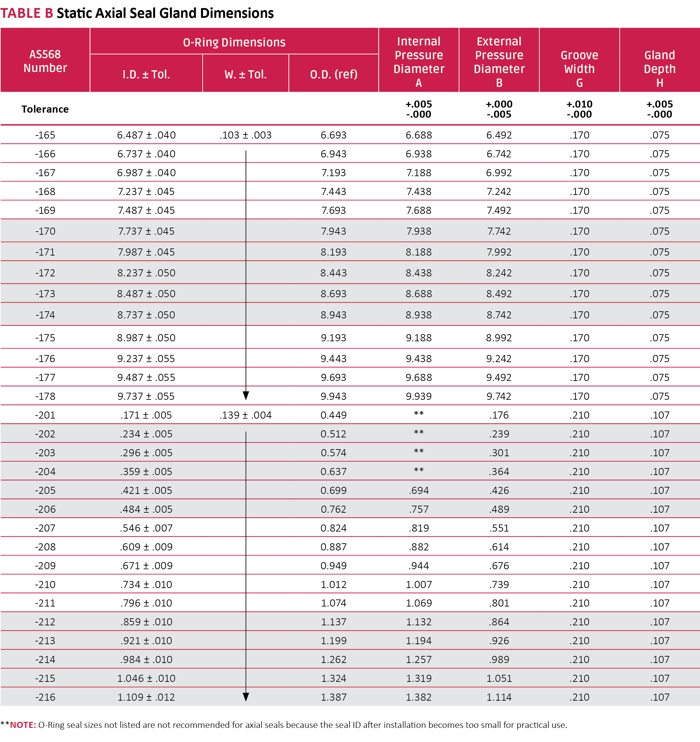Select the -165 row number cell
The height and width of the screenshot is (742, 700).
pyautogui.click(x=45, y=135)
